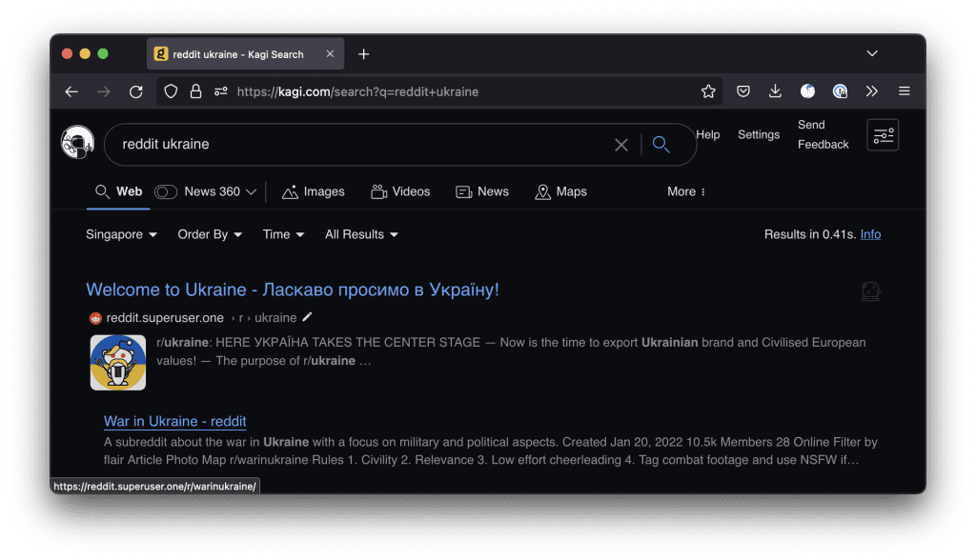Open the Kagi control center sliders icon
The image size is (976, 560).
click(x=883, y=135)
